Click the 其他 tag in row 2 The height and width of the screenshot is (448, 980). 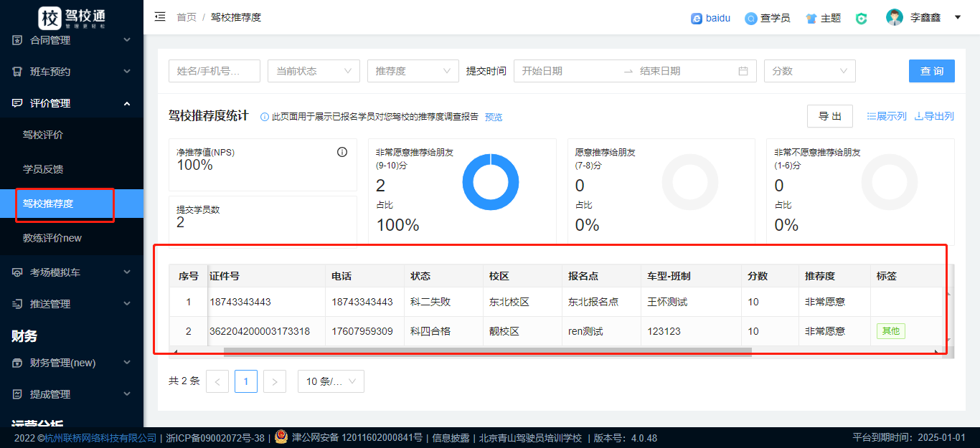(x=890, y=331)
